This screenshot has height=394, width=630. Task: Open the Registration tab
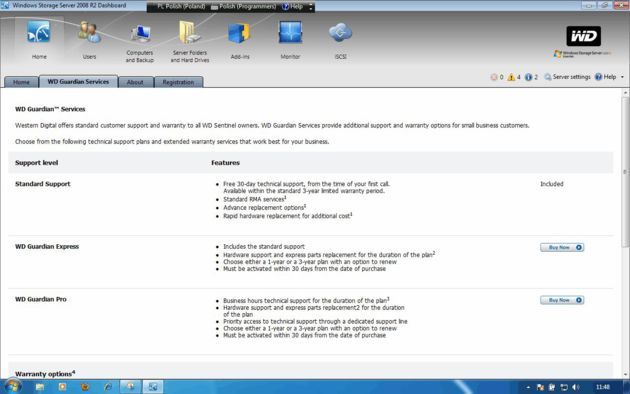point(178,82)
